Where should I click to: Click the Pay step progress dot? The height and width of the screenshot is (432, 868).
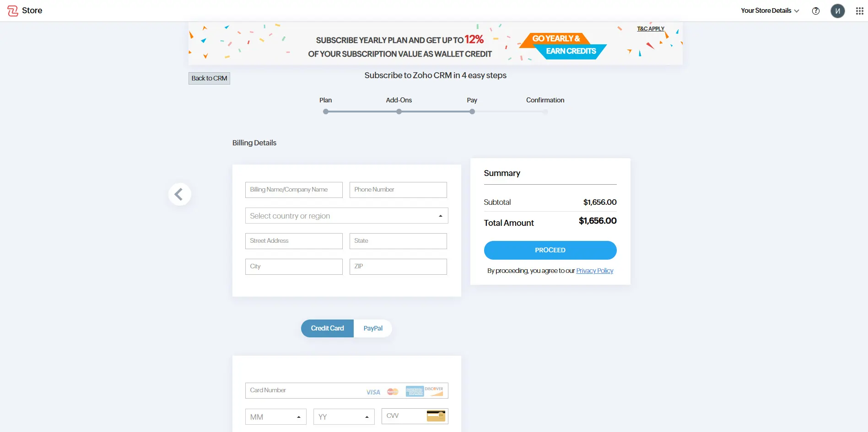coord(472,112)
